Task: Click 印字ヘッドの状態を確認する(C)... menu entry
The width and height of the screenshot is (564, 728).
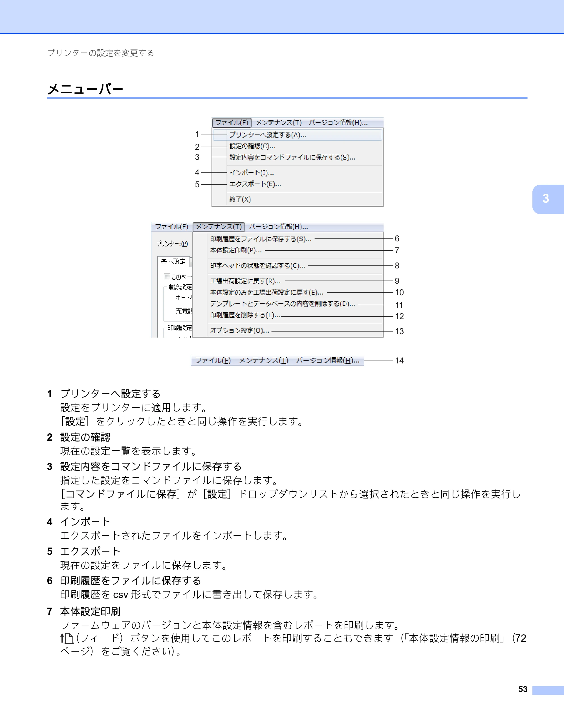Action: pyautogui.click(x=258, y=266)
